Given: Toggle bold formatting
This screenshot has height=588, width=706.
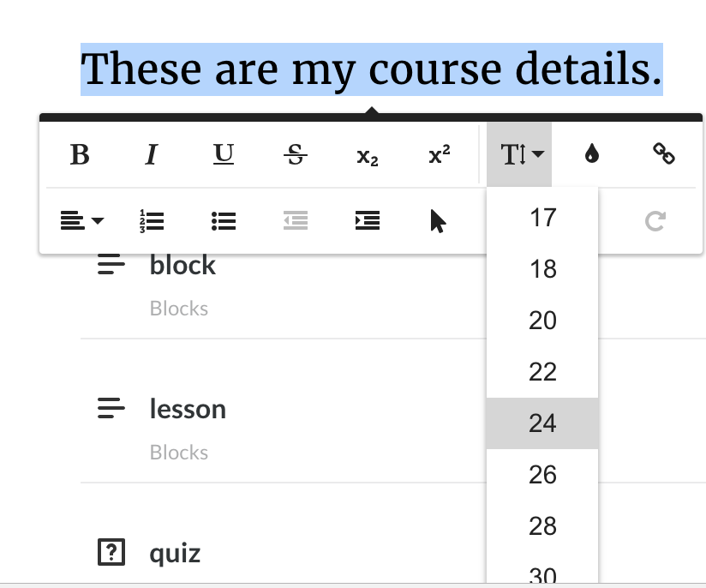Looking at the screenshot, I should pos(80,155).
